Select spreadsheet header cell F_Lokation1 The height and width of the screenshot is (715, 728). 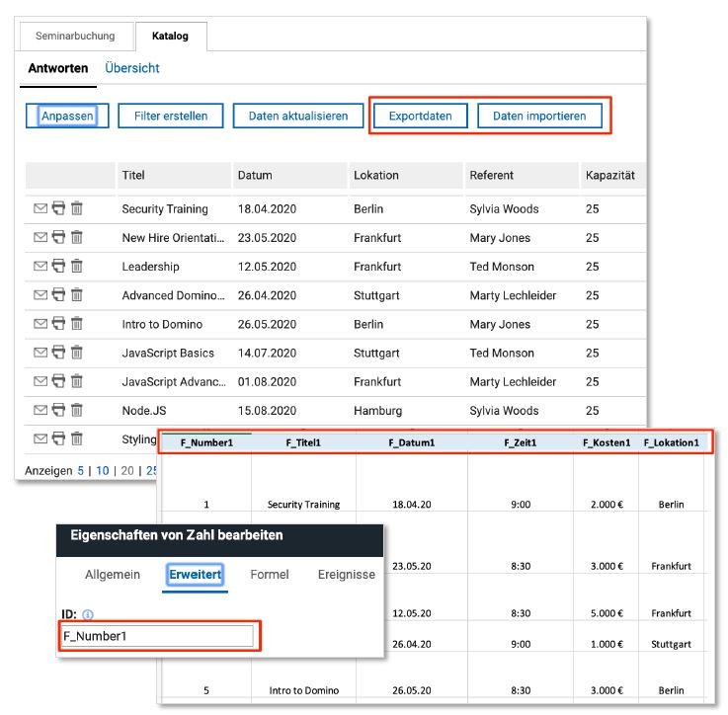click(672, 442)
